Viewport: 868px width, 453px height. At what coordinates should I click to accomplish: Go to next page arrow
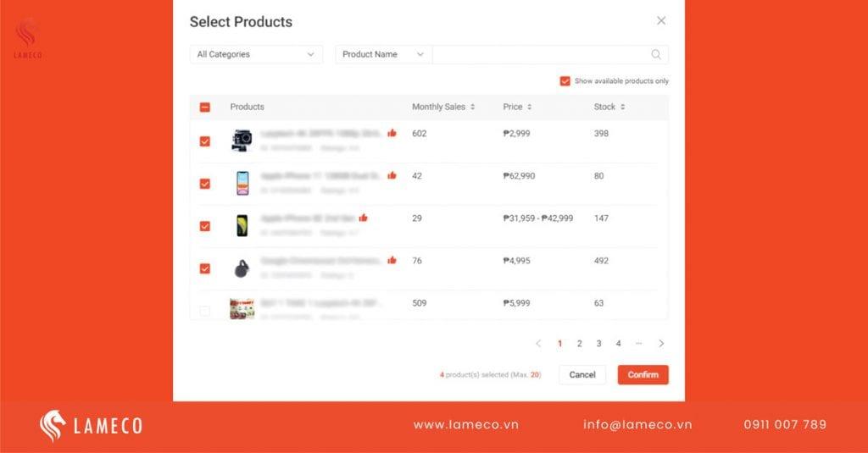click(x=661, y=344)
